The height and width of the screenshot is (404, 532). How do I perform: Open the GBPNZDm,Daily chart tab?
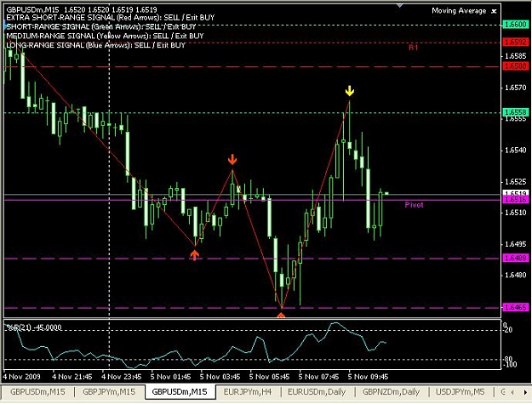point(391,392)
